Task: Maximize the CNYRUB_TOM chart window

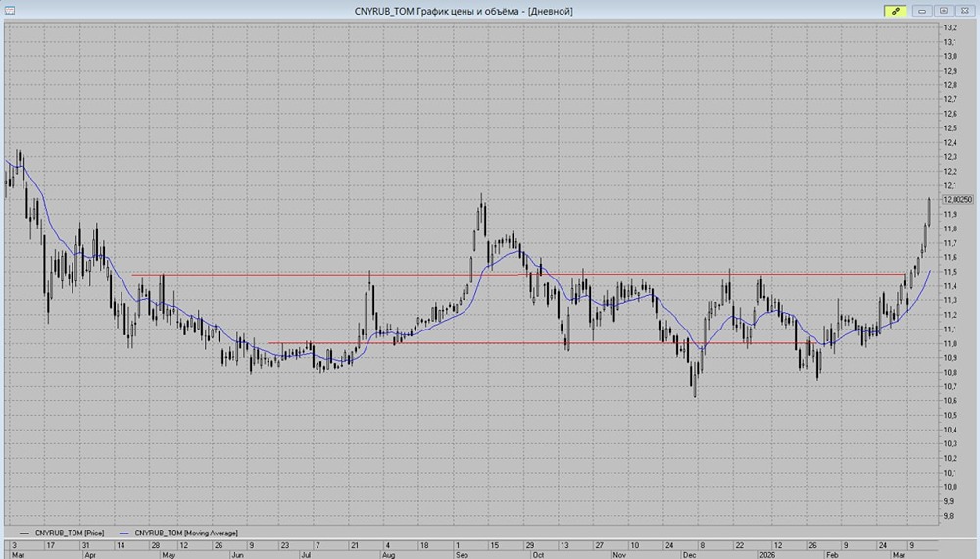Action: click(x=943, y=11)
